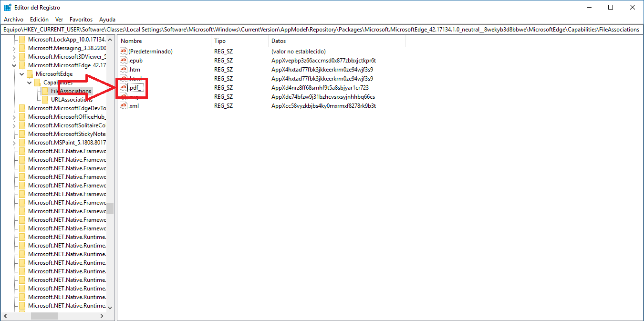644x321 pixels.
Task: Click data AppXcc58vyzkbjbs4ky0mxrmxf8278rk9b3t
Action: (323, 106)
